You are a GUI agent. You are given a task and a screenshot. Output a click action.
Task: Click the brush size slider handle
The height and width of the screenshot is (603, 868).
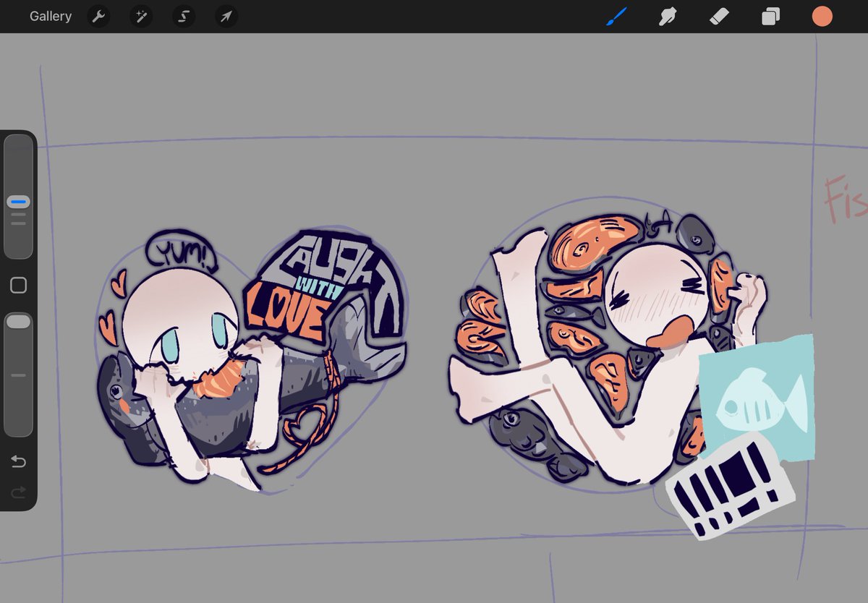tap(19, 202)
